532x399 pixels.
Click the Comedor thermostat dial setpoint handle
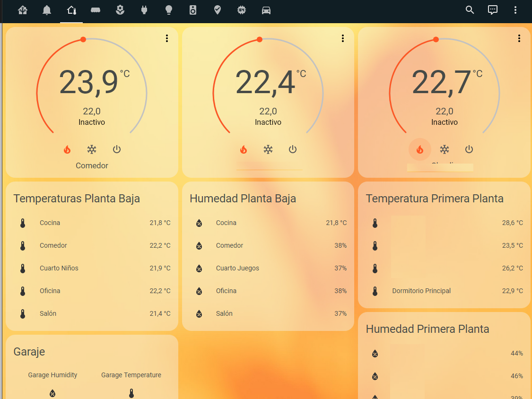tap(83, 40)
